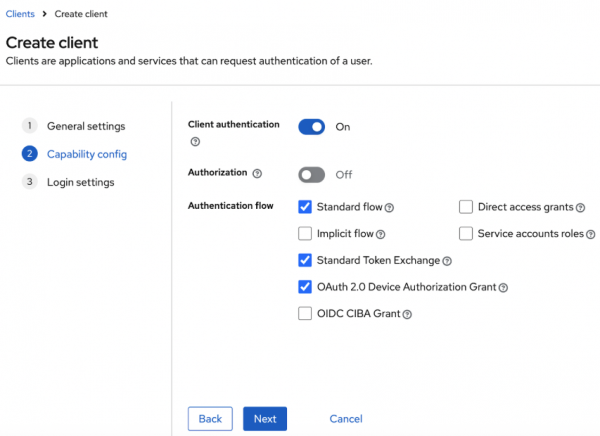This screenshot has height=436, width=600.
Task: Check the Implicit flow checkbox
Action: click(305, 234)
